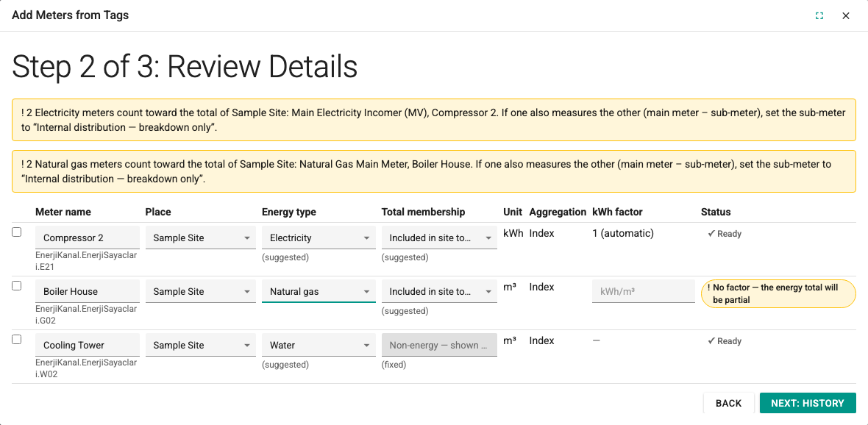
Task: Click the 'Step 2 of 3: Review Details' heading
Action: coord(185,67)
